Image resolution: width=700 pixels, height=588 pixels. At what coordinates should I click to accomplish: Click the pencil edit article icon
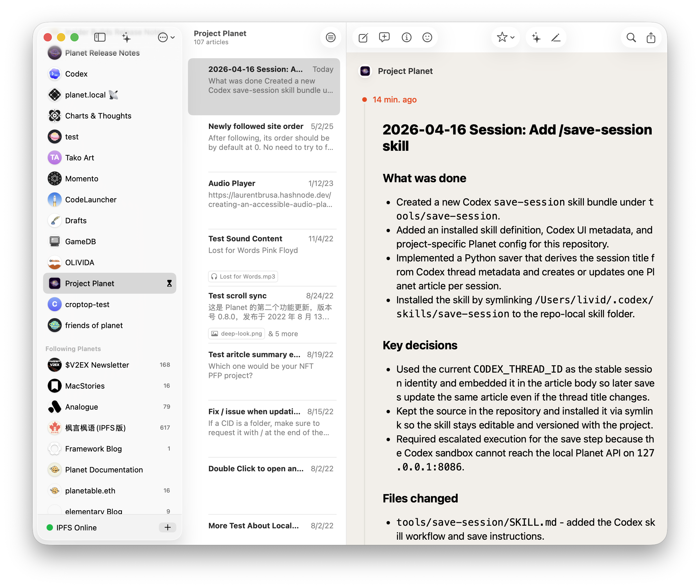[556, 37]
